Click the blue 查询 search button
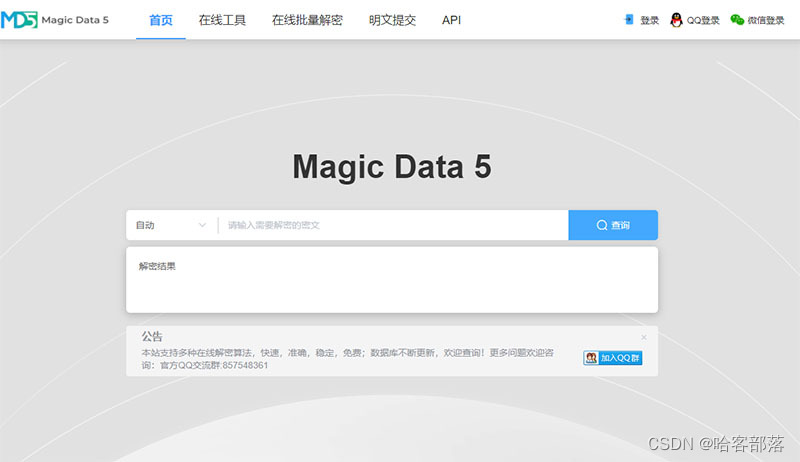 [x=613, y=225]
